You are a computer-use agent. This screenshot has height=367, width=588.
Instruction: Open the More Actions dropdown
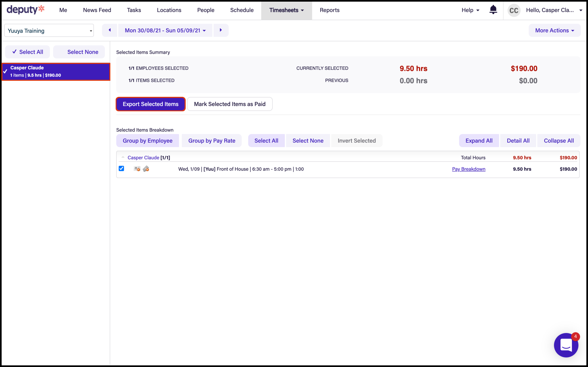click(x=554, y=30)
